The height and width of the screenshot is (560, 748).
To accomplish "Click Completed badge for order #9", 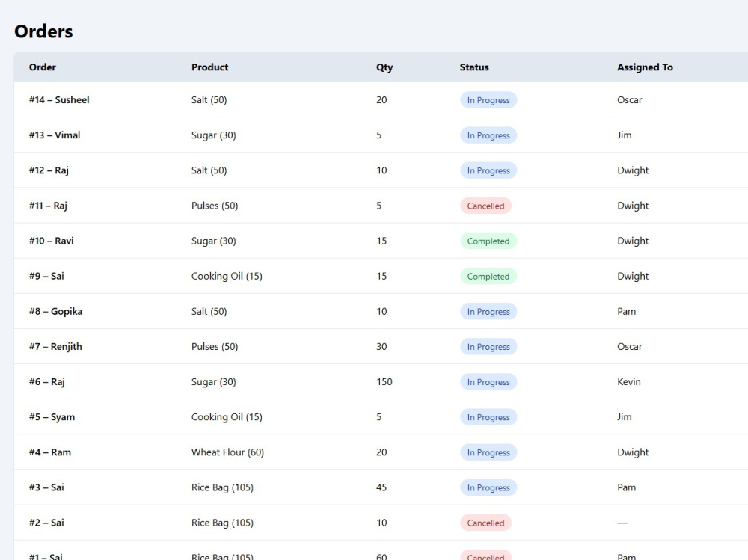I will click(488, 277).
